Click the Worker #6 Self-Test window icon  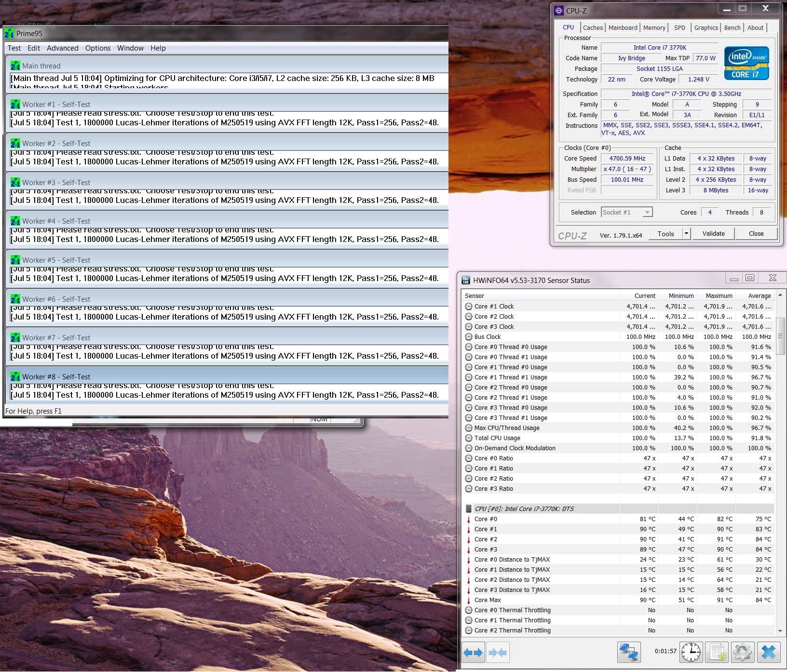15,299
